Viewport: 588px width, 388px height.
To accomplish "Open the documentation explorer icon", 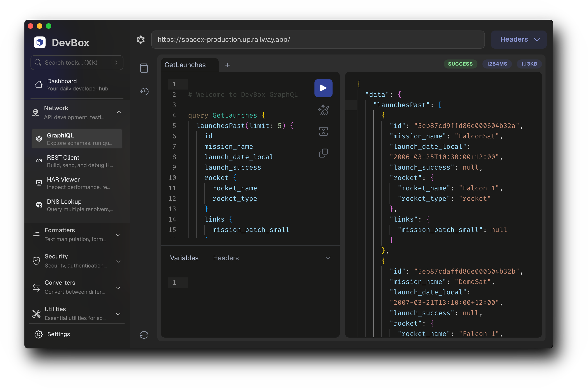I will [144, 68].
